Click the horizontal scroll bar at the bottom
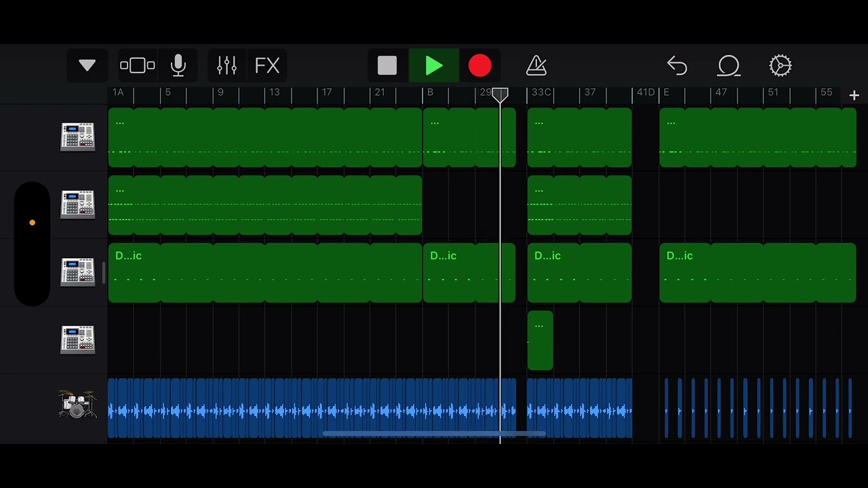The image size is (868, 488). 434,434
